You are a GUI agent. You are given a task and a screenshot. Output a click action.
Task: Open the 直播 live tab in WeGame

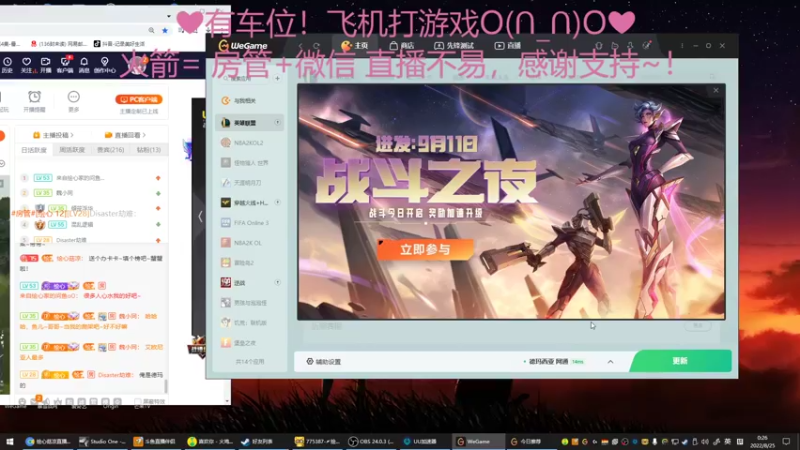click(x=508, y=45)
